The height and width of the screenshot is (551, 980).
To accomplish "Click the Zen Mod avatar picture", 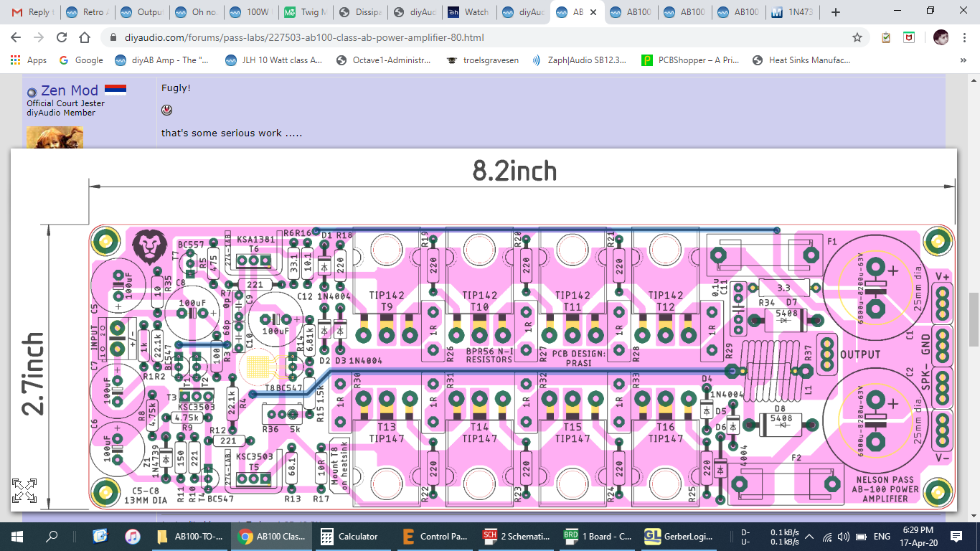I will click(55, 137).
